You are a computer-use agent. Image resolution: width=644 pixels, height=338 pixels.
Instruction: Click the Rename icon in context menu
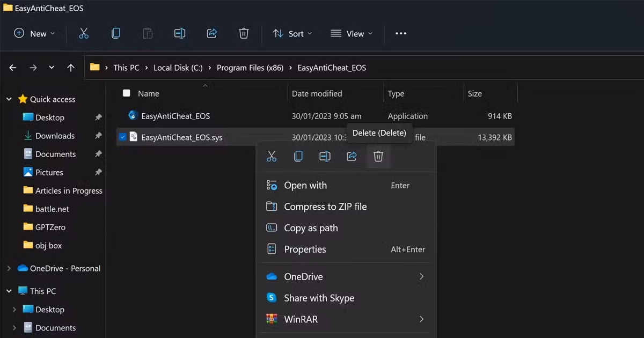325,156
